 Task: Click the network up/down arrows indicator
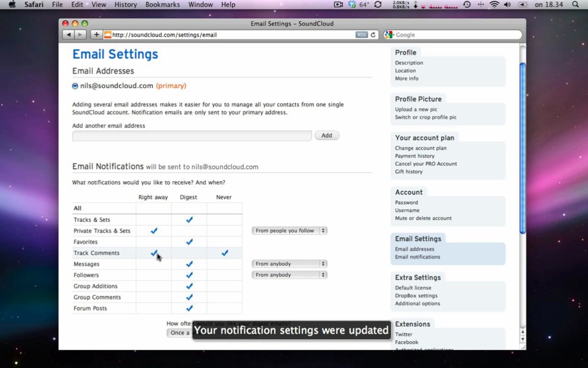coord(416,5)
